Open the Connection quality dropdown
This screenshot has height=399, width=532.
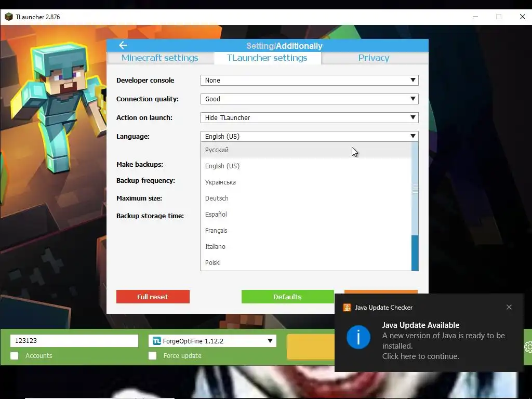pos(310,99)
